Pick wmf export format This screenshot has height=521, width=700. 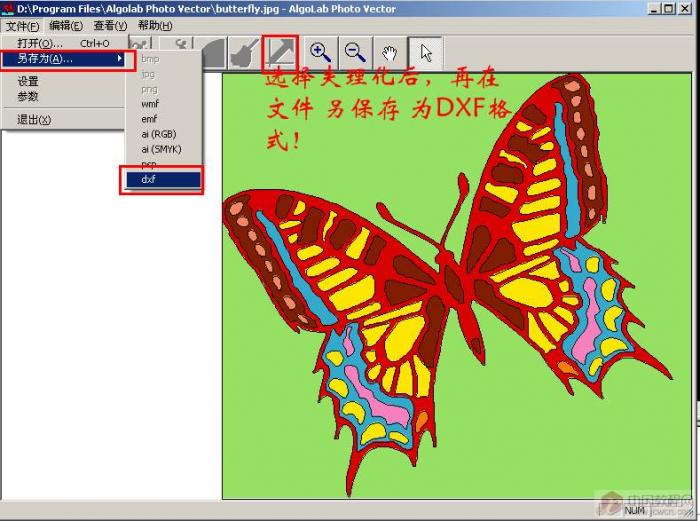[x=150, y=104]
